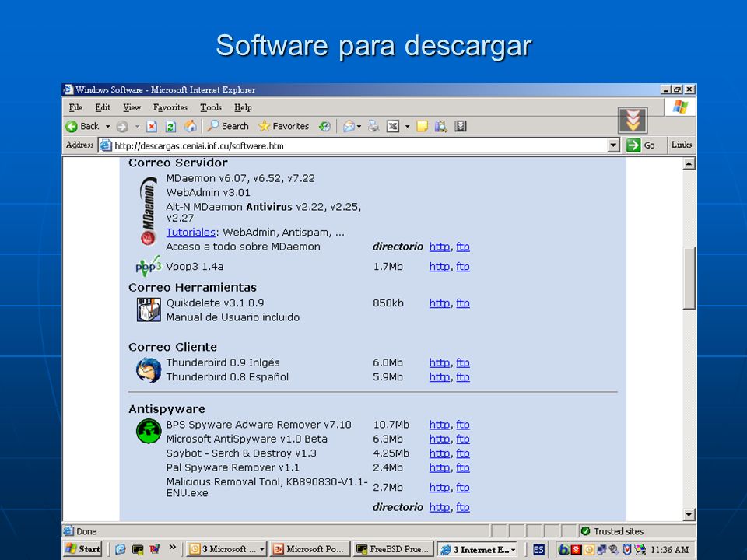This screenshot has width=747, height=560.
Task: Click http link for BPS Spyware Adware Remover
Action: (x=439, y=425)
